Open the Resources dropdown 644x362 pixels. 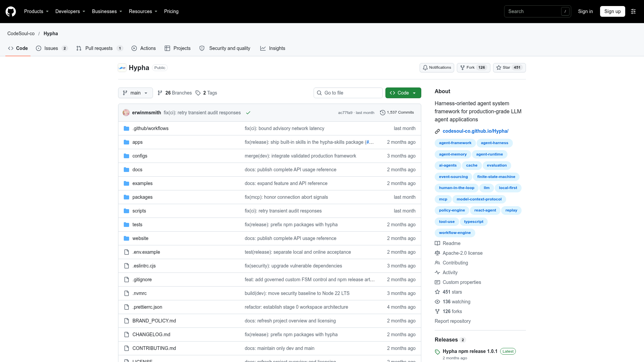(x=143, y=11)
